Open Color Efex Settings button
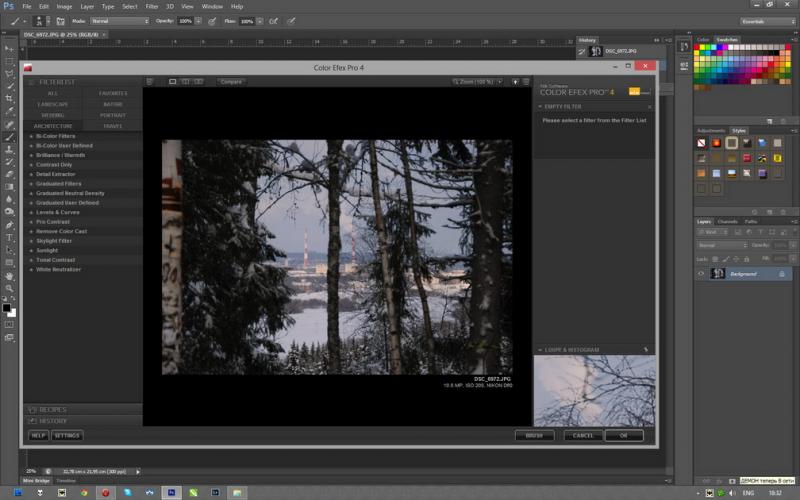Screen dimensions: 800x500 [67, 436]
